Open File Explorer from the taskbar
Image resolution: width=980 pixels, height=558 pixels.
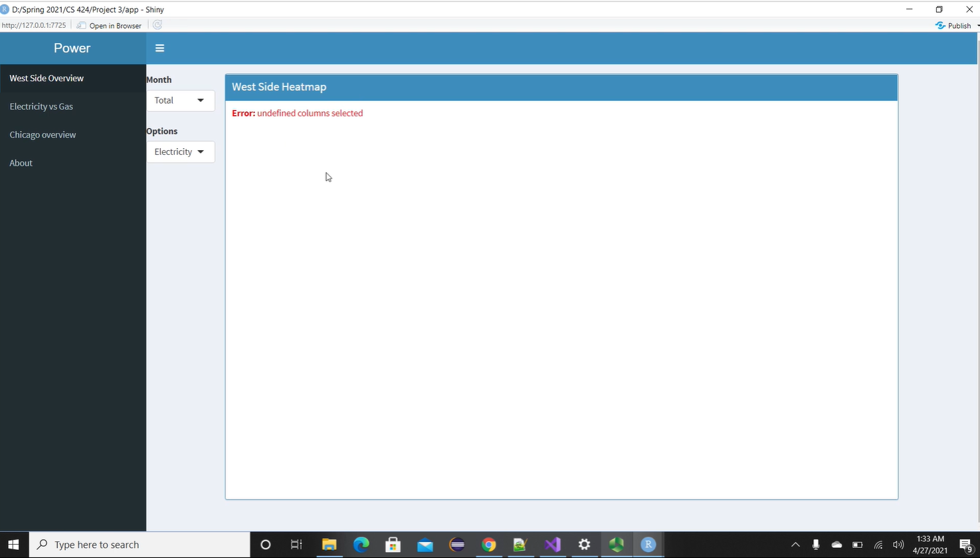[x=329, y=545]
